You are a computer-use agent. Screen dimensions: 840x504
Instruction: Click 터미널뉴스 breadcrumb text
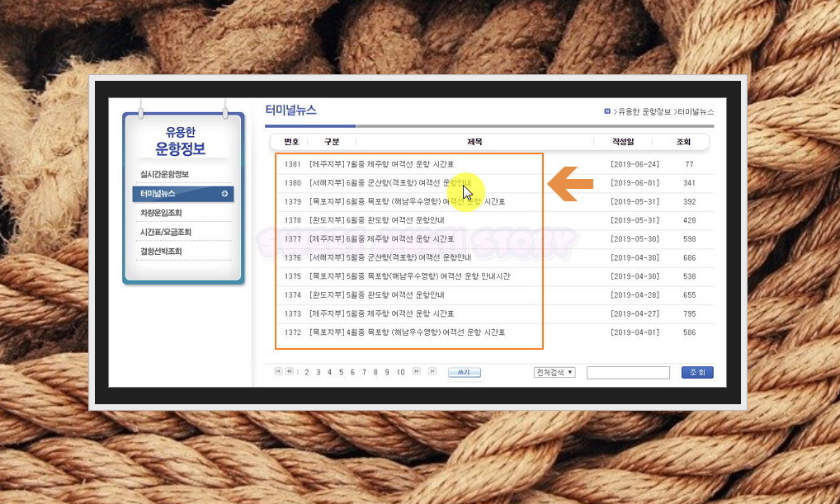pos(696,111)
